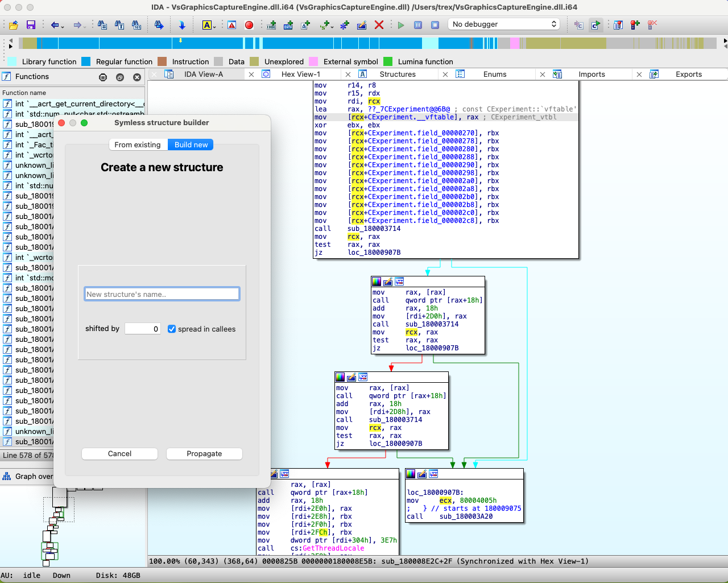Pause process using toolbar pause icon
The width and height of the screenshot is (728, 583).
(x=418, y=25)
